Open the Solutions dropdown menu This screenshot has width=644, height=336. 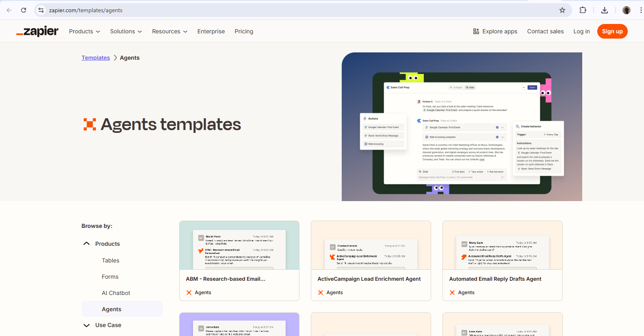pos(126,31)
